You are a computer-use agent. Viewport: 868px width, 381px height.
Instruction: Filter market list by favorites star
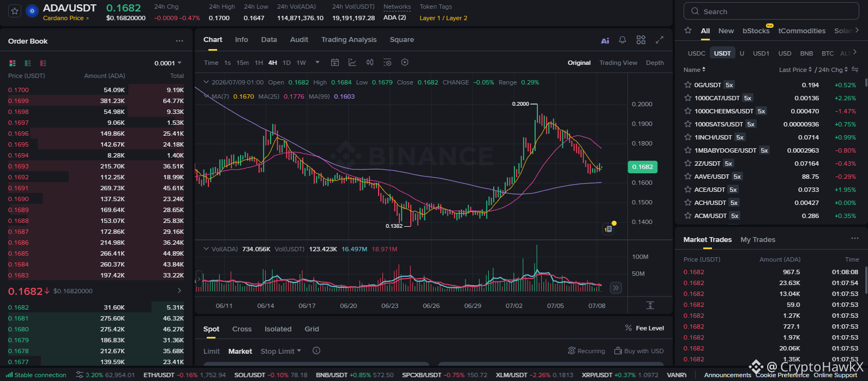click(x=688, y=31)
